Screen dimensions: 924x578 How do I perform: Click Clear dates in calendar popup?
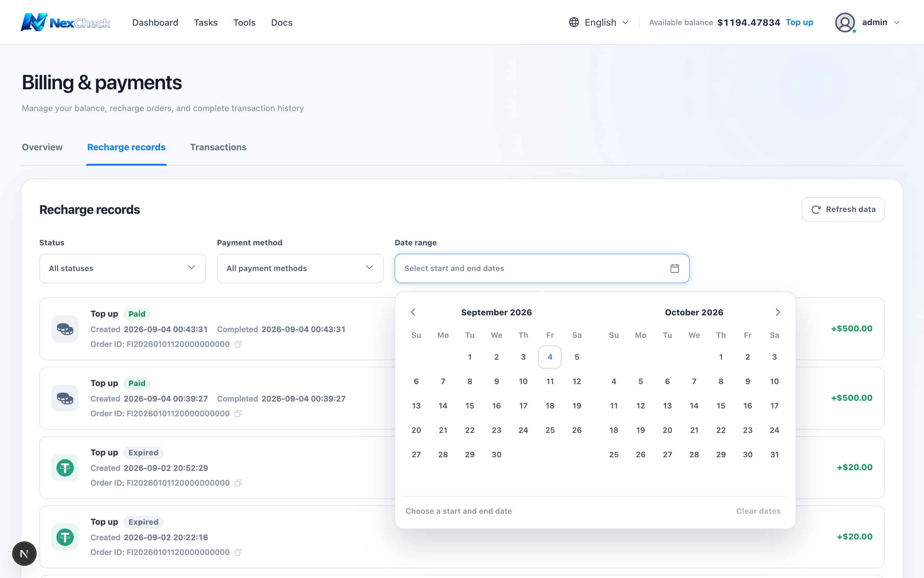tap(758, 511)
